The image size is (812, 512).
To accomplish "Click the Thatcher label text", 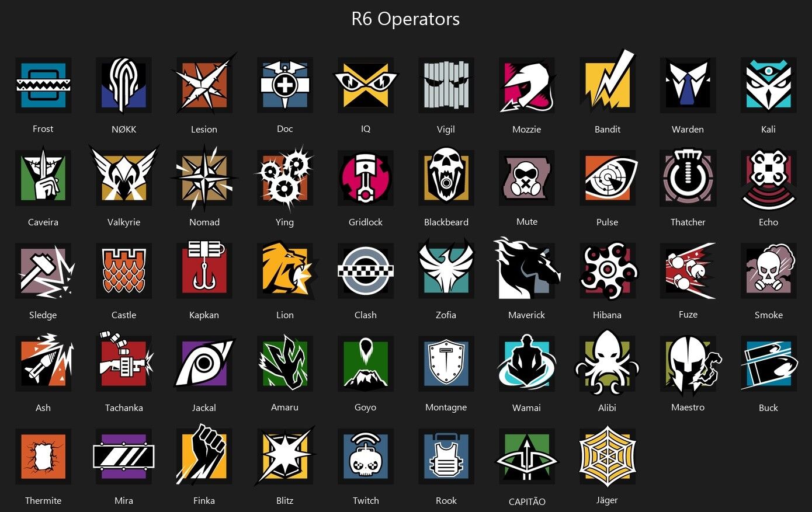I will pyautogui.click(x=688, y=222).
